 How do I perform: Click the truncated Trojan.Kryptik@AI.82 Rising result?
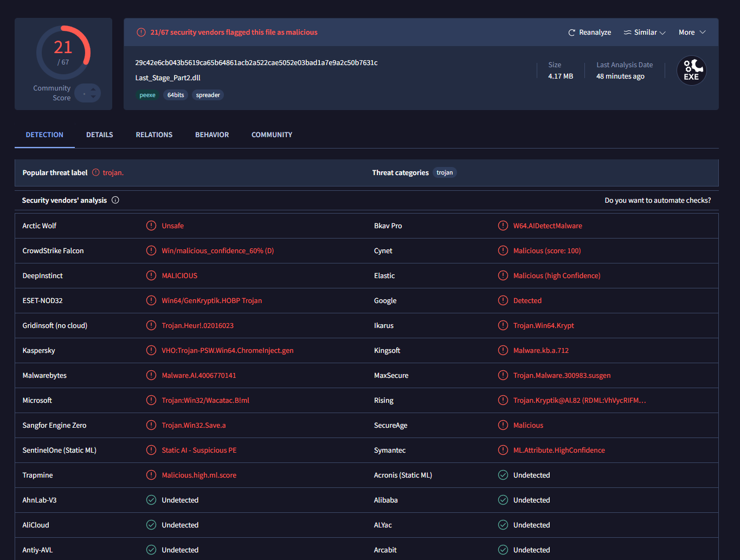580,400
